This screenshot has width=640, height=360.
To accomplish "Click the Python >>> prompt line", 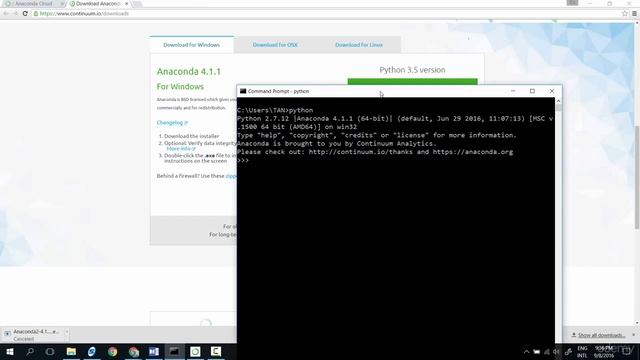I will click(x=243, y=160).
